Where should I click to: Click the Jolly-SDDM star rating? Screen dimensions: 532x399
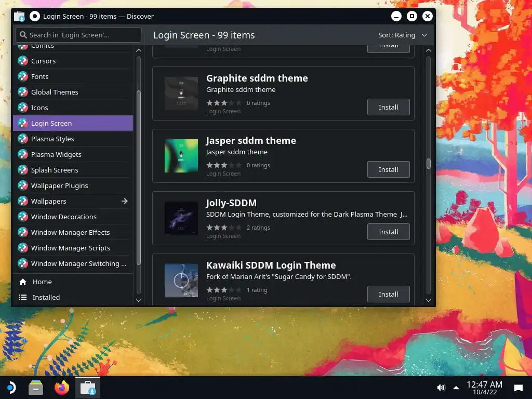224,228
